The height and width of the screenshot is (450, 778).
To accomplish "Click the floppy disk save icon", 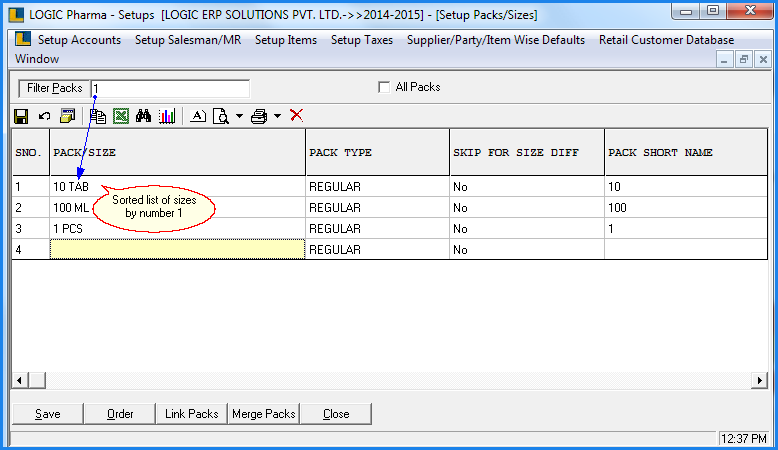I will coord(21,117).
